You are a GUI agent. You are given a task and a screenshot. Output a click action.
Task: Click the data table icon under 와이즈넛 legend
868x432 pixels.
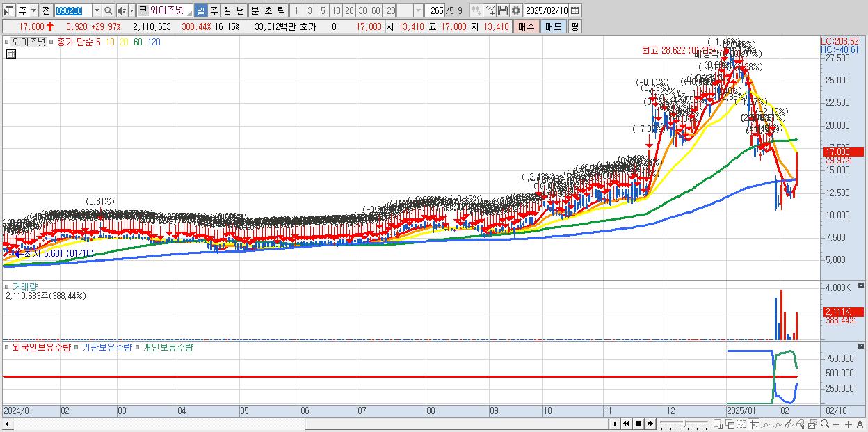click(x=11, y=54)
